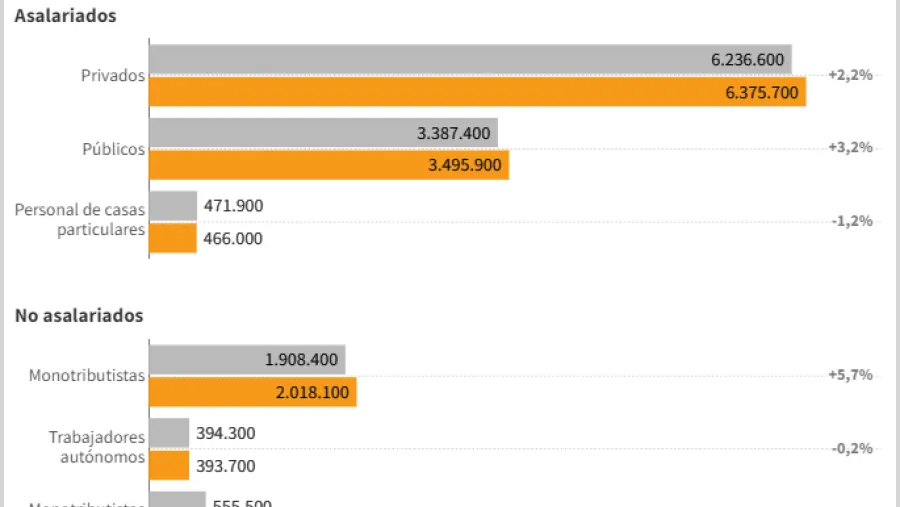
Task: Click the orange Públicos bar showing 3.495.900
Action: tap(329, 165)
